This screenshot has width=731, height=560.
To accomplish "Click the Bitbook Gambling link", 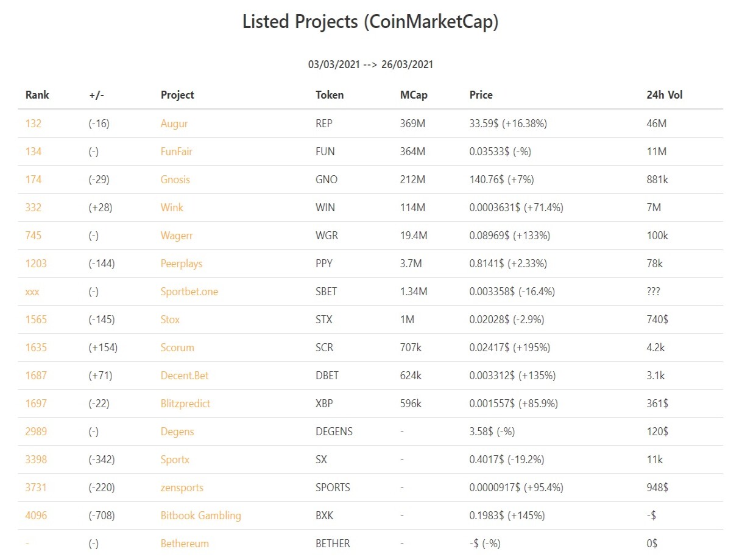I will (201, 516).
